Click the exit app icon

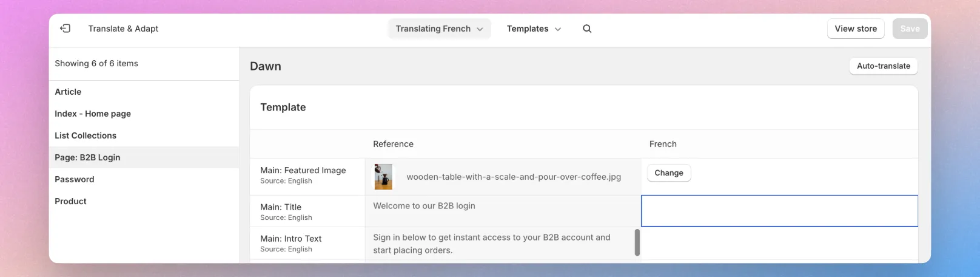coord(65,29)
